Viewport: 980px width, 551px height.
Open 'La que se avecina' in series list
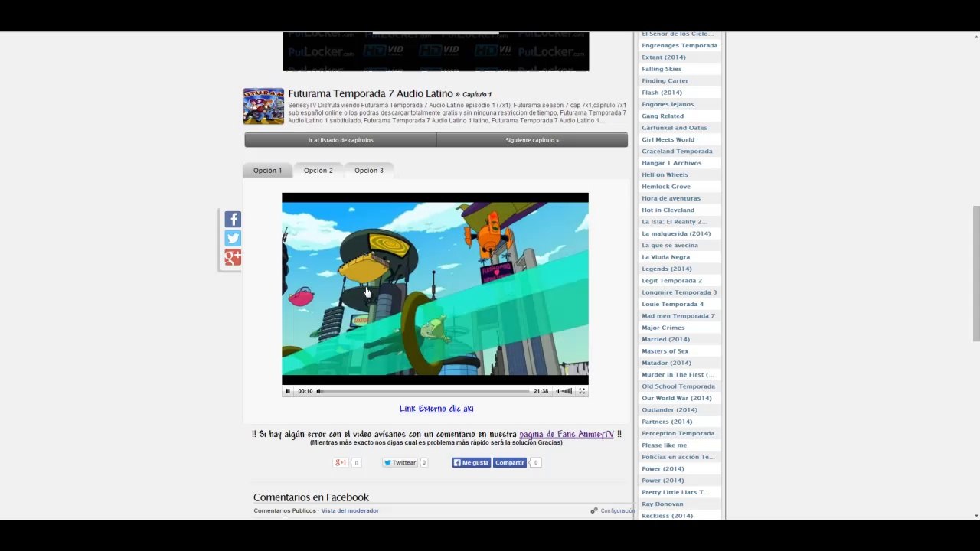670,246
